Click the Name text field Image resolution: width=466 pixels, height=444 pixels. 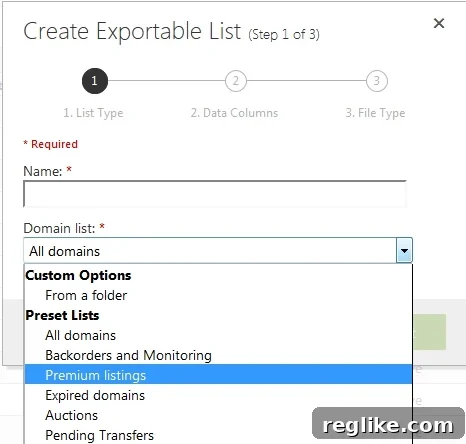215,194
